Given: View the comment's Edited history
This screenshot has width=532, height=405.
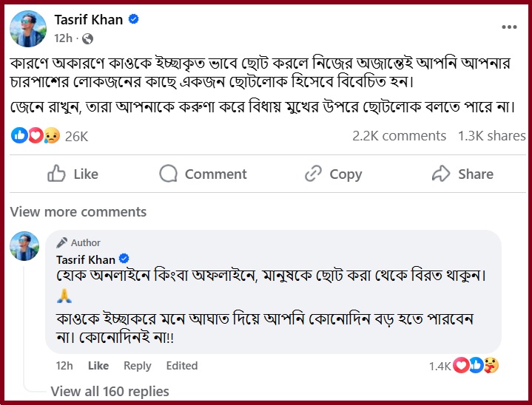Looking at the screenshot, I should coord(182,366).
